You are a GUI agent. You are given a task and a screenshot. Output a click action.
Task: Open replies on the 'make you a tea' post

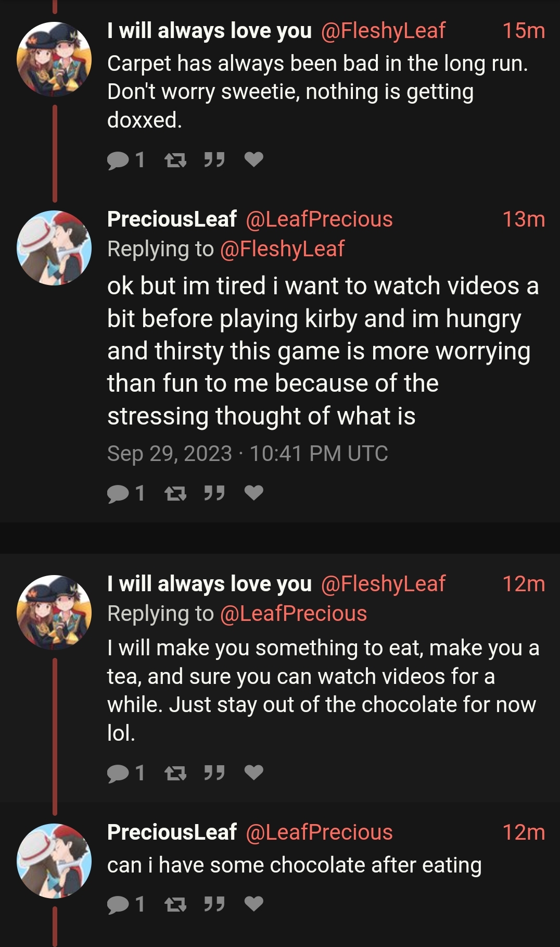tap(125, 773)
